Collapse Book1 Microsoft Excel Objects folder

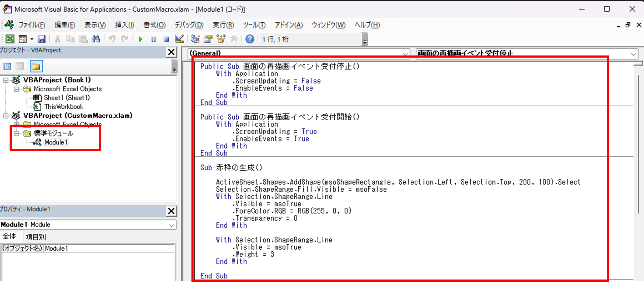tap(16, 89)
